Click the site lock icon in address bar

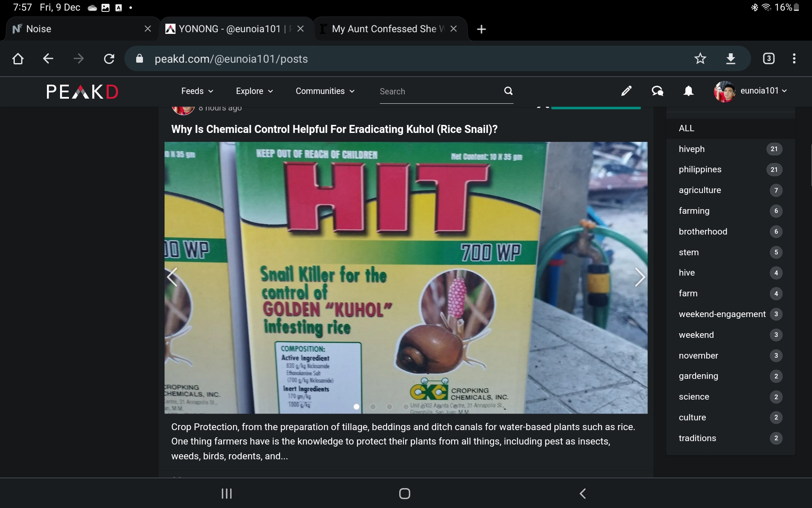(140, 59)
